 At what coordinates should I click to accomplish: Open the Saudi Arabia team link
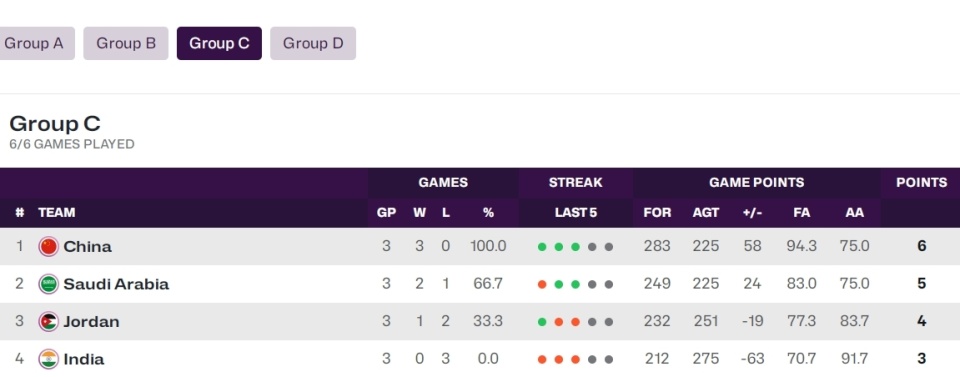116,284
